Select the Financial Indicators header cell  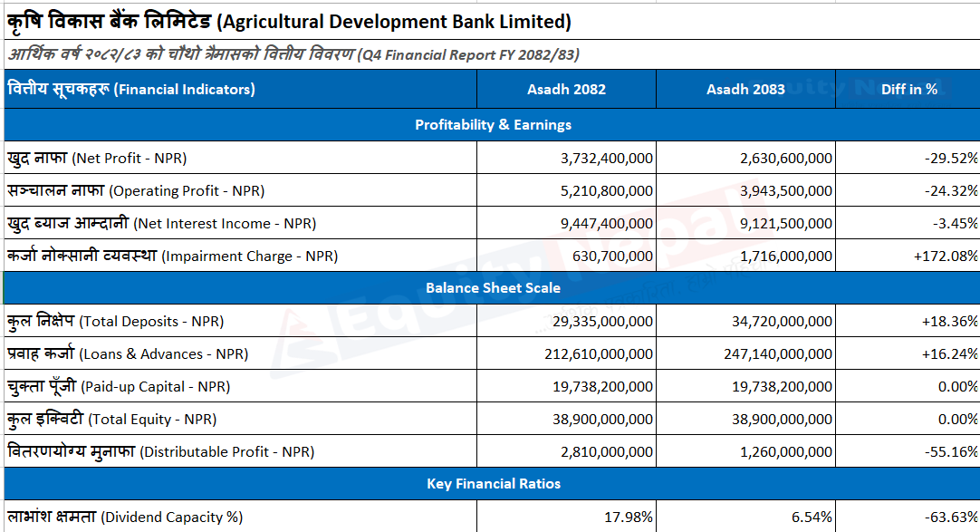[241, 90]
